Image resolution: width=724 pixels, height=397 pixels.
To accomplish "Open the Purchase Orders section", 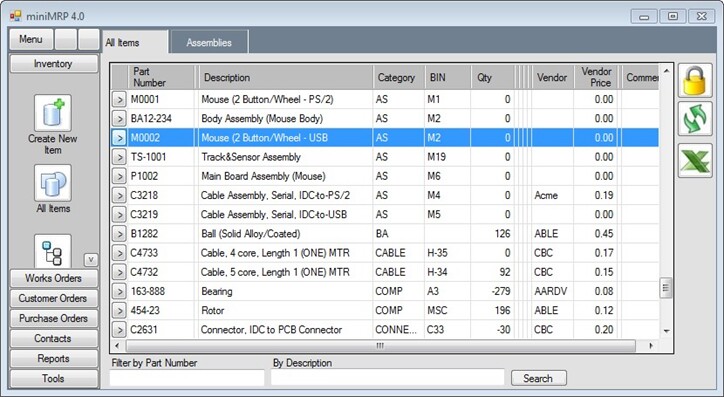I will click(x=54, y=319).
